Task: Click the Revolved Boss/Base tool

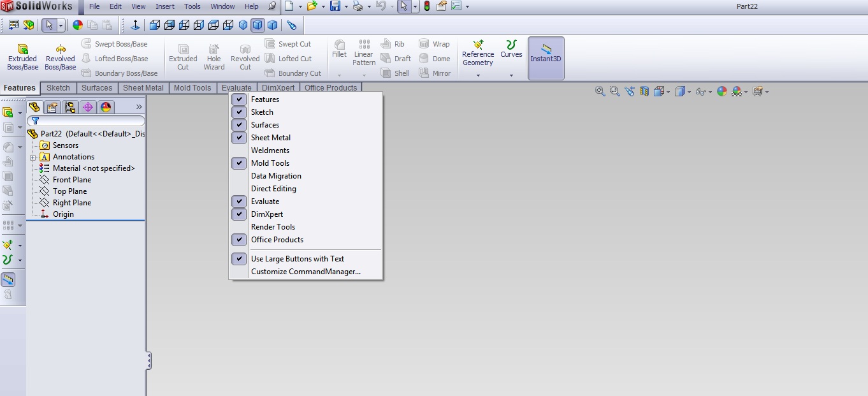Action: pyautogui.click(x=61, y=57)
